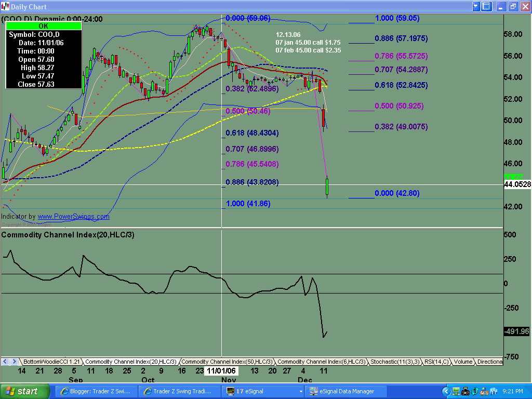
Task: Click the 0.500 (50.925) extension label
Action: tap(399, 106)
